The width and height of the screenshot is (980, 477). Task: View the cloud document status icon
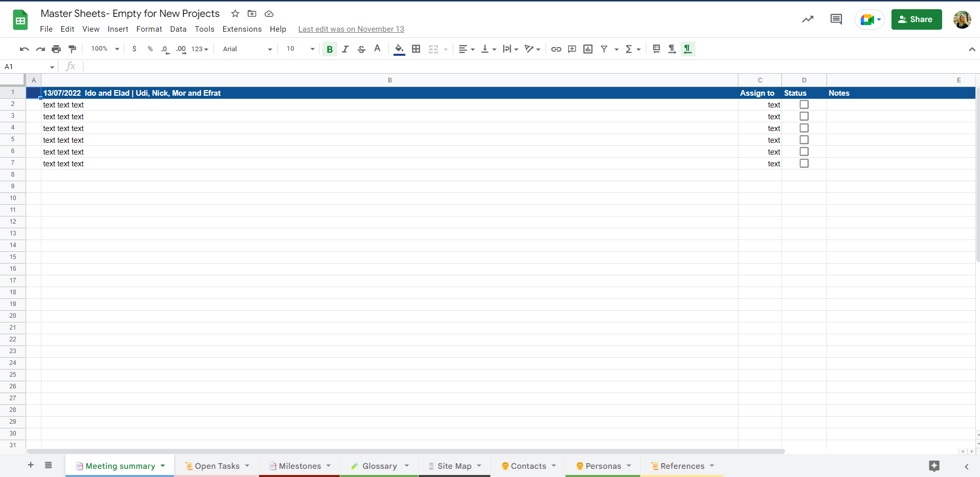(x=269, y=14)
